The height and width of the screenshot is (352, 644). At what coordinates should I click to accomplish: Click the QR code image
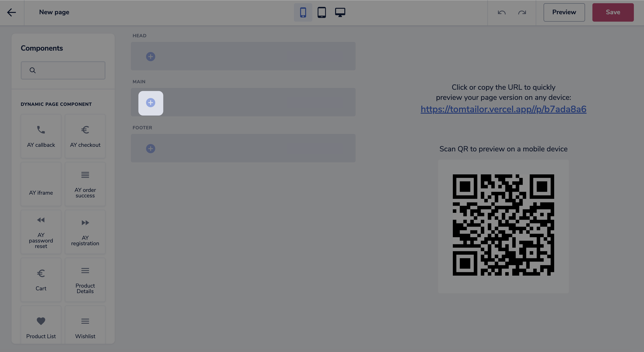pyautogui.click(x=503, y=225)
